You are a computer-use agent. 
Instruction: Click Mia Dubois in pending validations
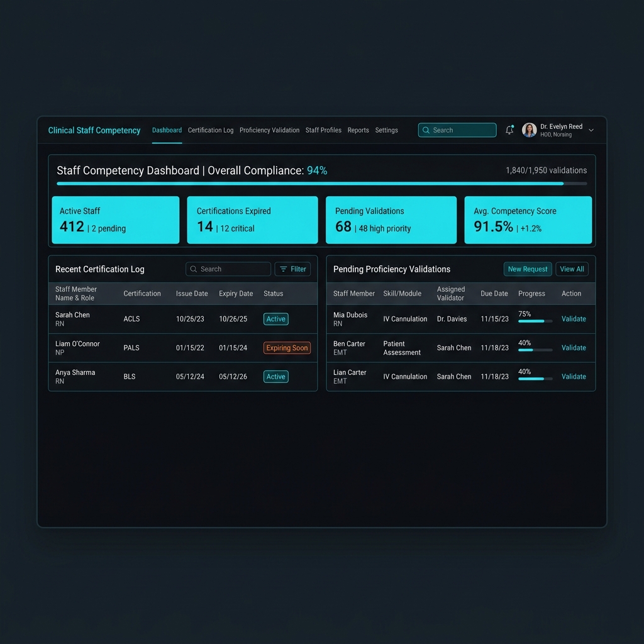coord(350,314)
